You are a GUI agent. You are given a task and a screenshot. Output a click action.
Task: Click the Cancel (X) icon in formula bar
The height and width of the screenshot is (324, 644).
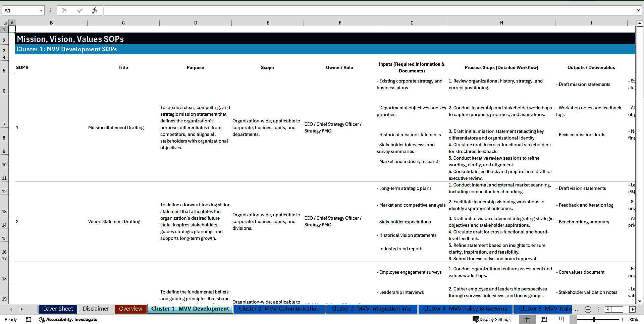pos(64,10)
